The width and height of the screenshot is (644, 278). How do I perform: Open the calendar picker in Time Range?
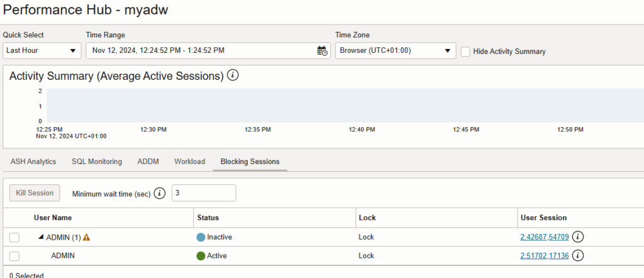[322, 51]
